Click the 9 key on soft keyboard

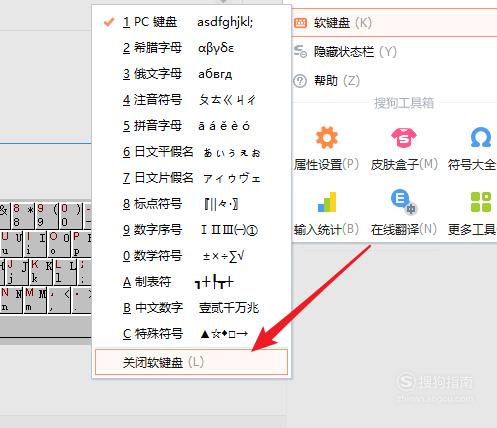click(46, 215)
